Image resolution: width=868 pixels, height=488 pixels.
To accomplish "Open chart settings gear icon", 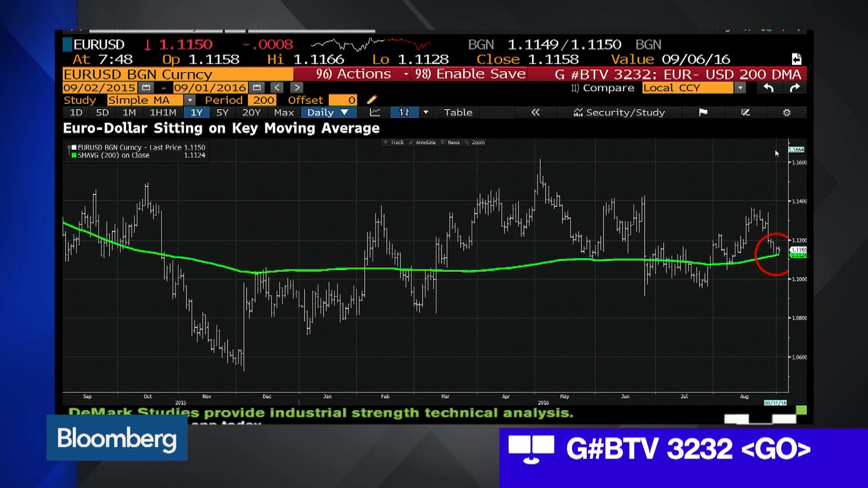I will tap(787, 113).
